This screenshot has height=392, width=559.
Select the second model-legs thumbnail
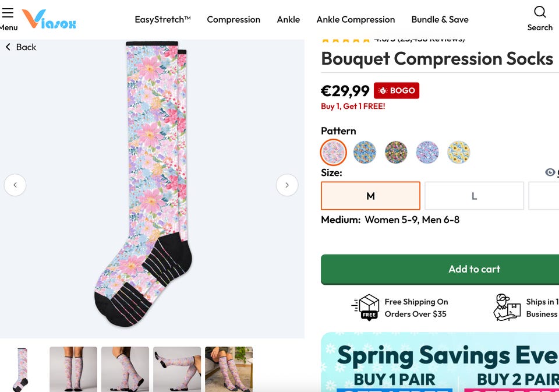pos(125,369)
